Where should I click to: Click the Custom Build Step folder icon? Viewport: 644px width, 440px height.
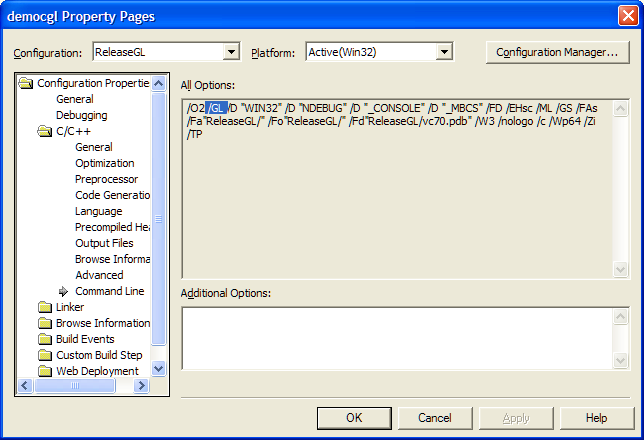[44, 355]
